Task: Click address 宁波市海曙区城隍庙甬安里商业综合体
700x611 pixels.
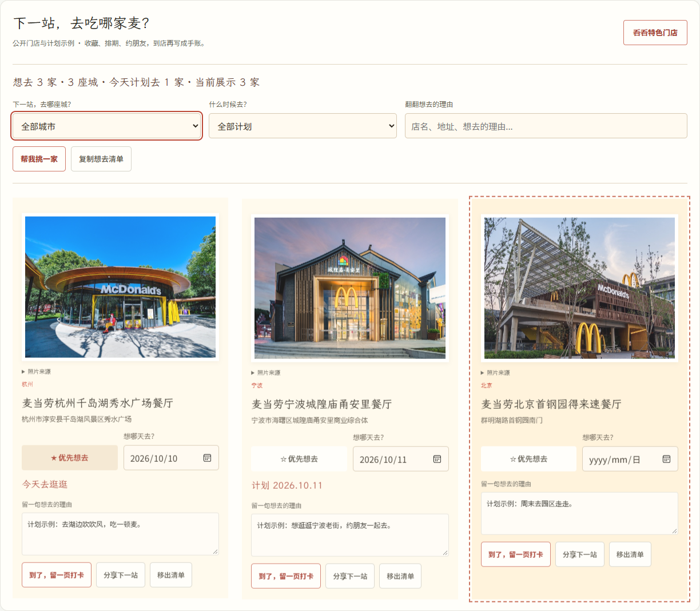Action: coord(310,420)
